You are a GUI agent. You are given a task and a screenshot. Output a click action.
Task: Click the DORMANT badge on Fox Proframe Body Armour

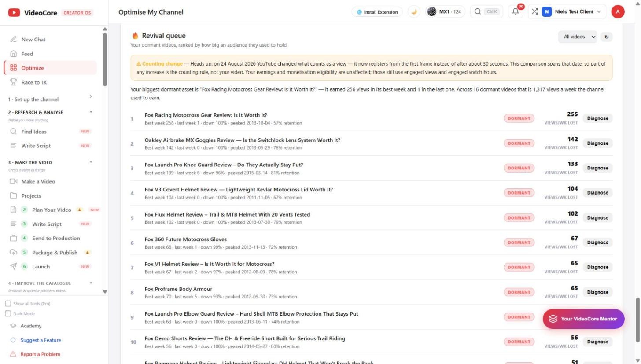(519, 292)
